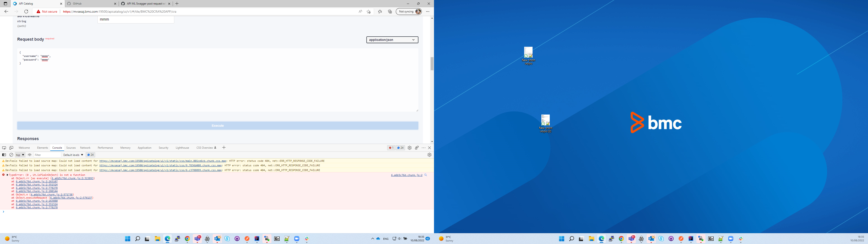Click the search icon beside the error source

click(x=426, y=175)
